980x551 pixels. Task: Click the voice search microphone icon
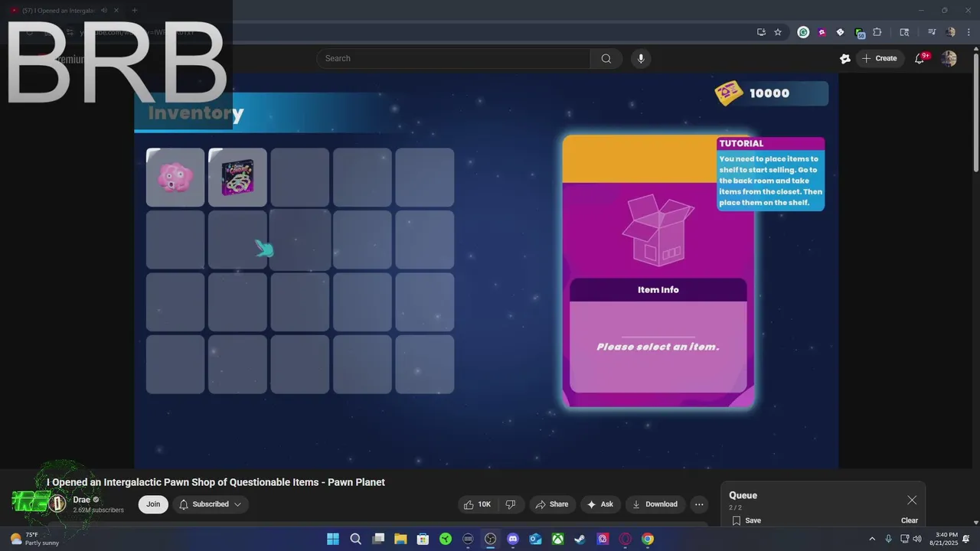[x=641, y=58]
